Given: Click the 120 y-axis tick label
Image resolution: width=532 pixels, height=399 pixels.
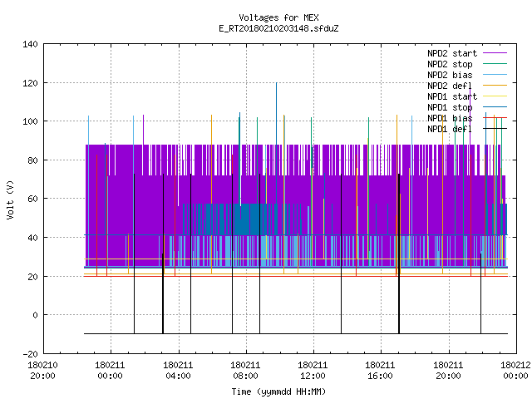Looking at the screenshot, I should (x=30, y=83).
